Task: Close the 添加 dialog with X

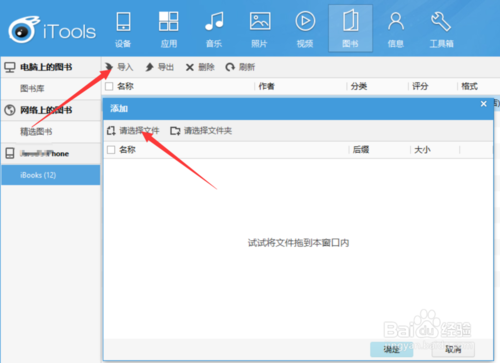Action: click(x=484, y=104)
